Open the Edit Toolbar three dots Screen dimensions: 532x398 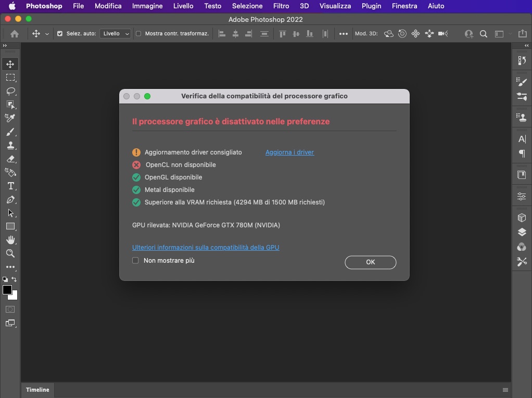click(10, 267)
